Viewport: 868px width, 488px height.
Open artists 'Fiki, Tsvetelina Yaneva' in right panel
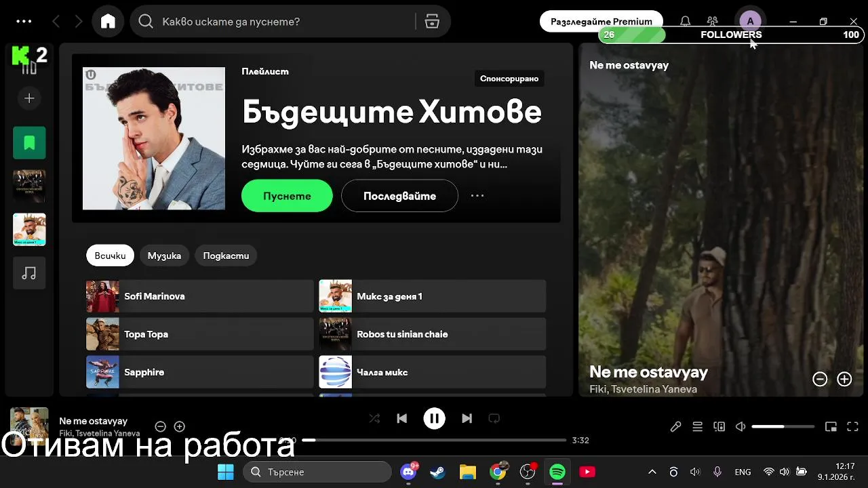pos(643,389)
